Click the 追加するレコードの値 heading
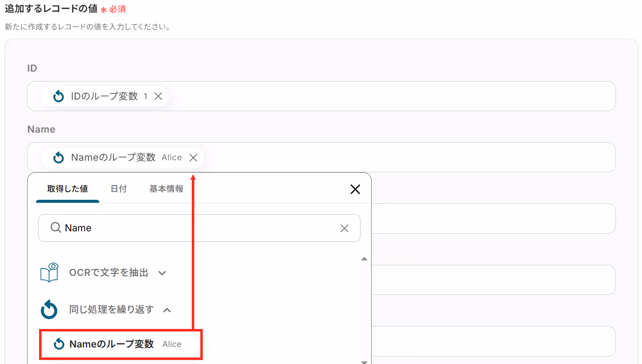 tap(51, 9)
